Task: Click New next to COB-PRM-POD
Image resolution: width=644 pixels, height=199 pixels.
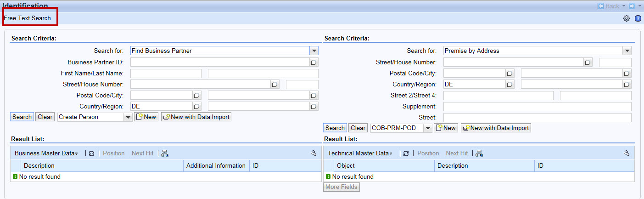Action: [x=446, y=128]
